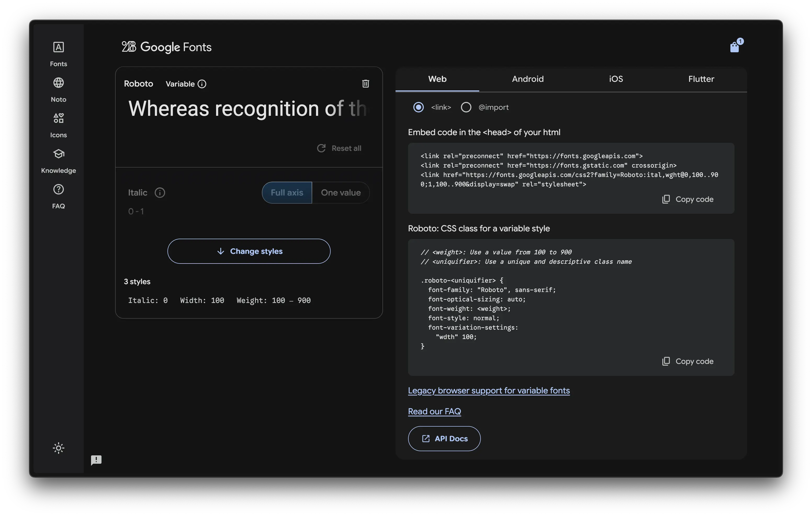The image size is (812, 516).
Task: Open the FAQ question mark icon
Action: pos(58,190)
